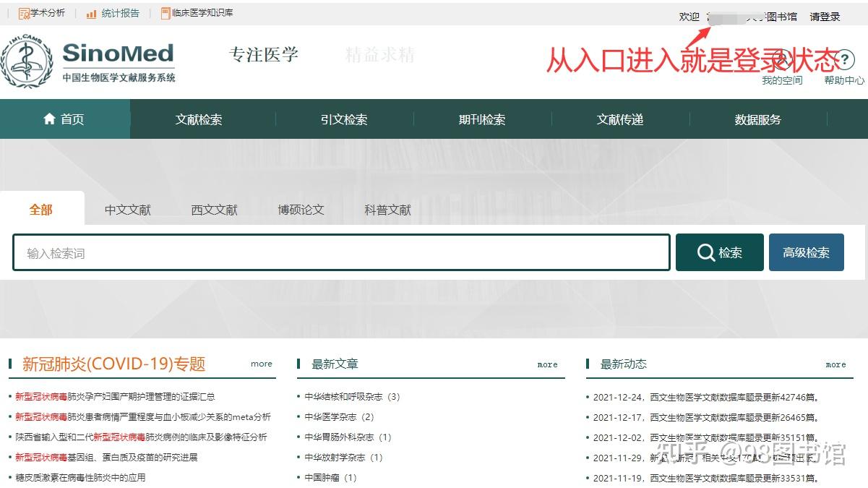868x488 pixels.
Task: Open the 文献检索 menu
Action: click(199, 119)
